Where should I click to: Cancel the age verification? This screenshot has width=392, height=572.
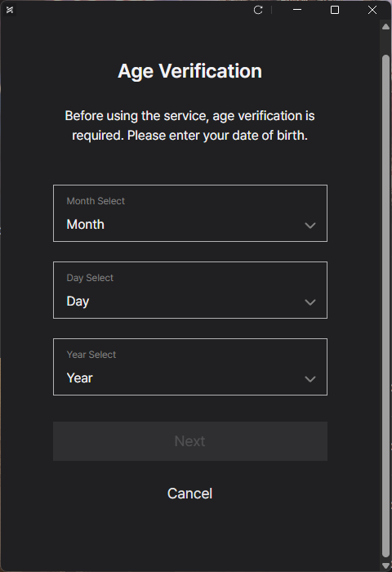pos(189,494)
